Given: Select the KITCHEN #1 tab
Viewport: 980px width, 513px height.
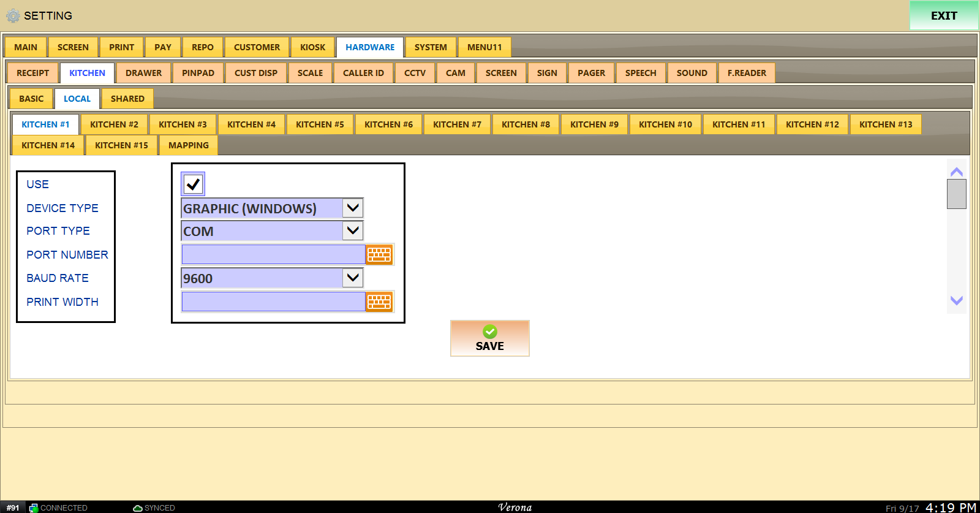Looking at the screenshot, I should point(45,124).
